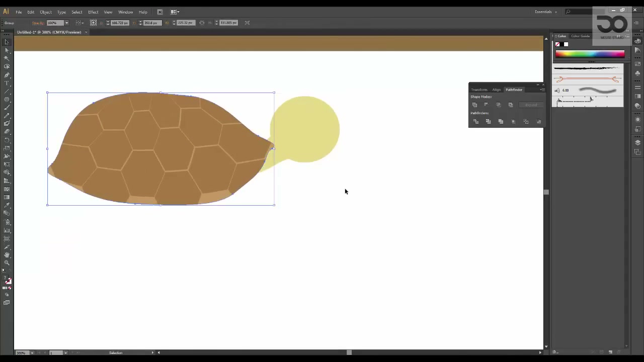Set fill to None in the Color panel

pyautogui.click(x=557, y=44)
